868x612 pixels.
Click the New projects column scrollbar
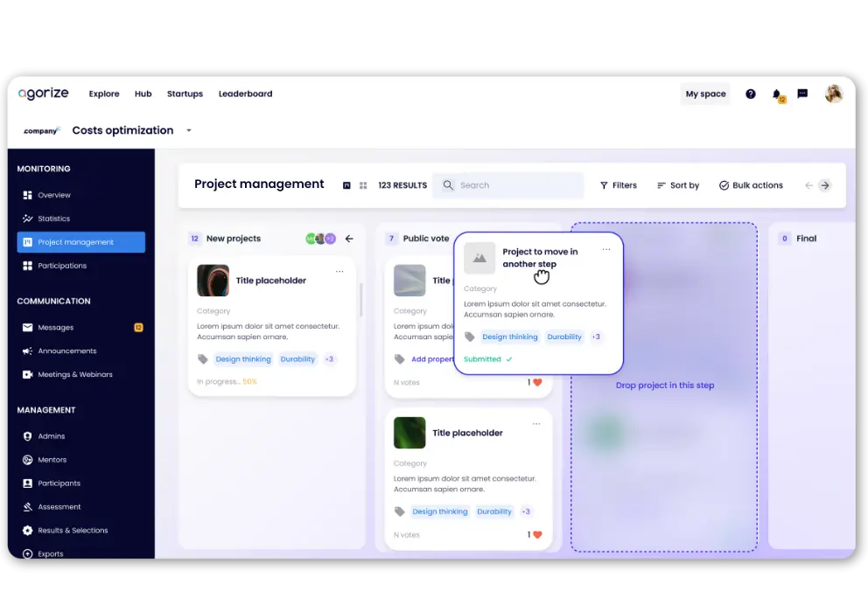(x=360, y=300)
